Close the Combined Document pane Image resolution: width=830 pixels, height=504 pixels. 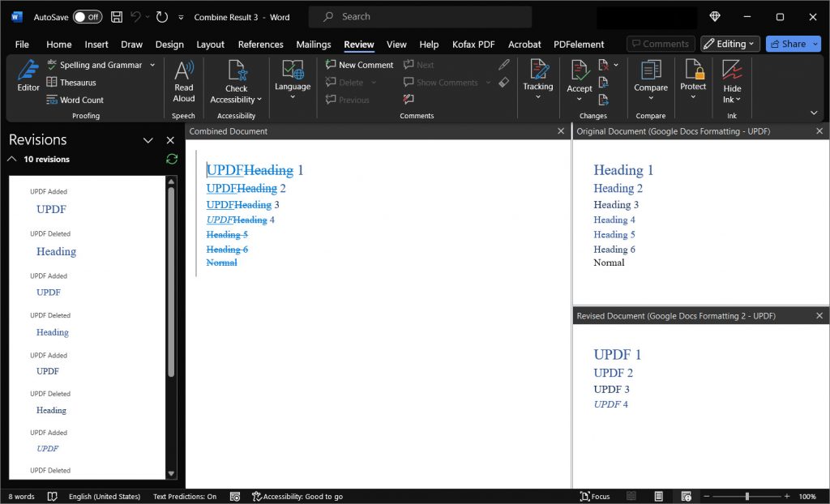561,130
